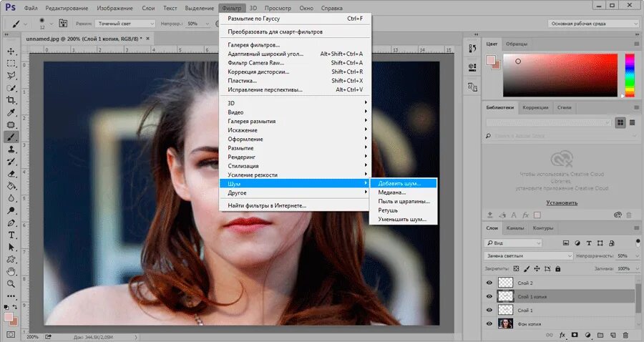Switch to the Контуры tab
This screenshot has height=342, width=644.
tap(542, 228)
